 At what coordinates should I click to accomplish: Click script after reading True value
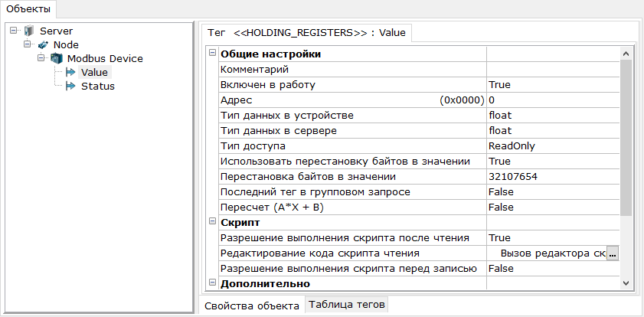(x=553, y=237)
